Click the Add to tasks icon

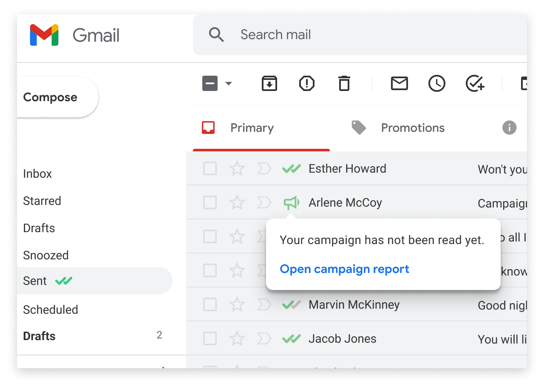coord(475,83)
